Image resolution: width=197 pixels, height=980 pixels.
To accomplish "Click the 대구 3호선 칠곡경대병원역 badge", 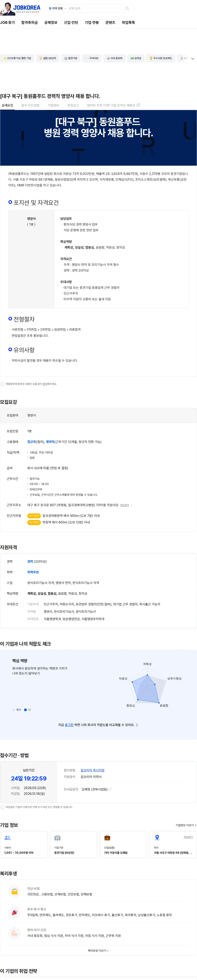I will [34, 516].
